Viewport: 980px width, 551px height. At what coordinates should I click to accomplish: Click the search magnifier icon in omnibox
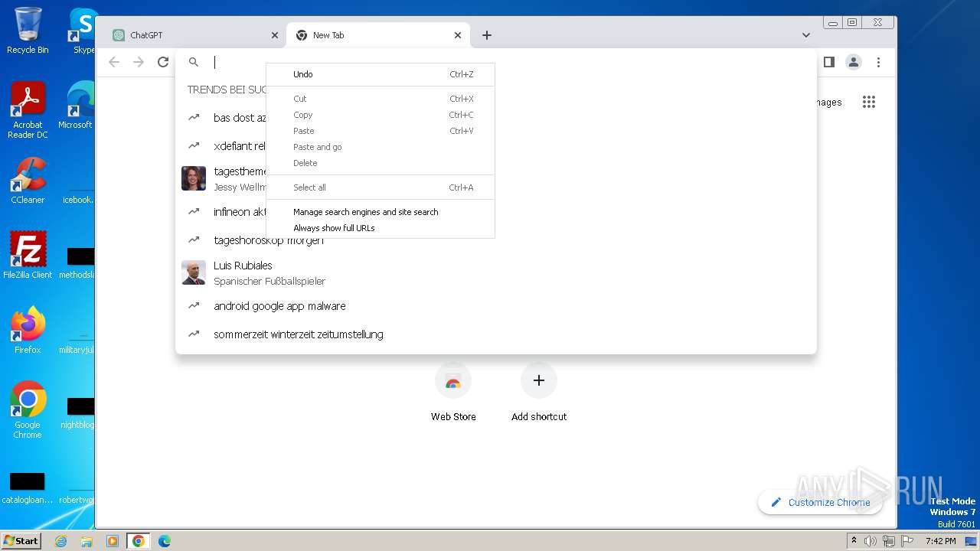(x=194, y=62)
